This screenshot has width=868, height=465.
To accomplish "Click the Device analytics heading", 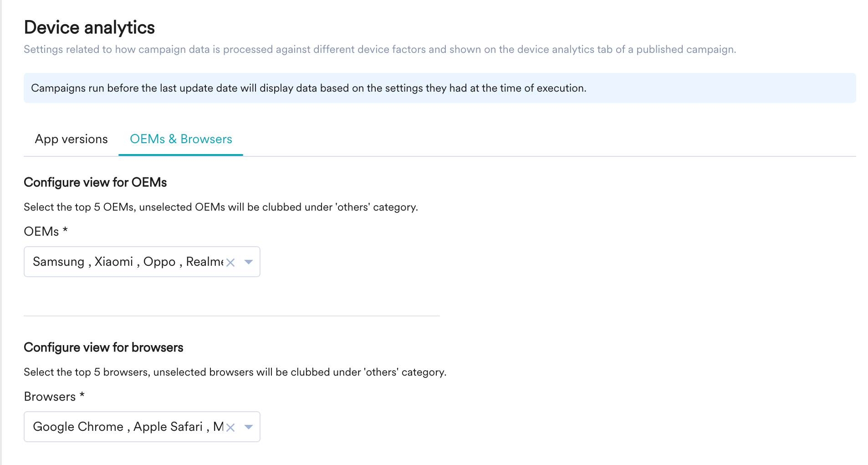I will click(x=89, y=27).
